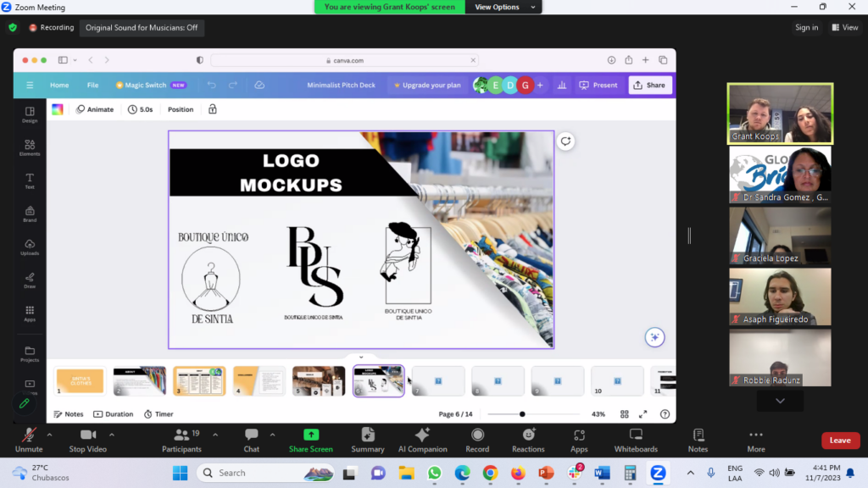Toggle Stop Video camera button
Screen dimensions: 868x488
click(88, 435)
